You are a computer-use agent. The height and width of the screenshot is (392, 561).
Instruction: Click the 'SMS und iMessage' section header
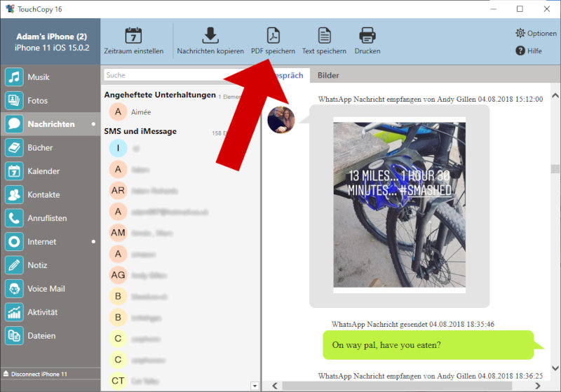click(140, 131)
